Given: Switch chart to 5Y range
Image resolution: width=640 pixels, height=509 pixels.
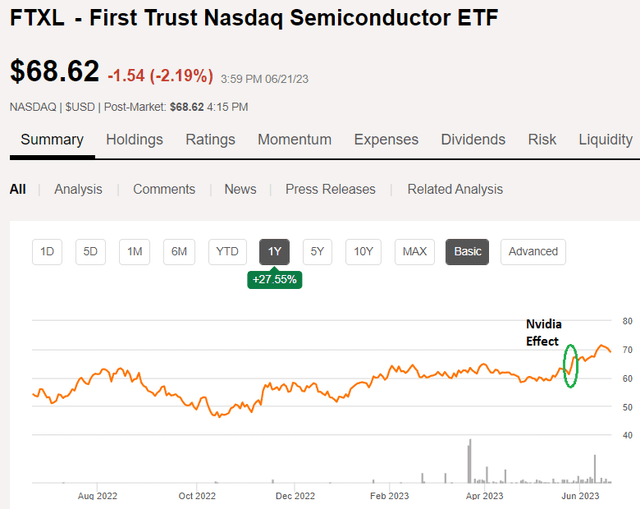Looking at the screenshot, I should point(317,251).
